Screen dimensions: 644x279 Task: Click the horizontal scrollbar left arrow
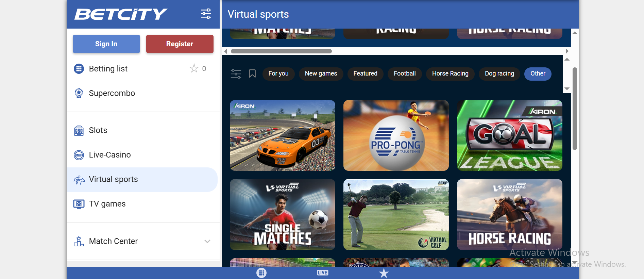click(x=225, y=51)
